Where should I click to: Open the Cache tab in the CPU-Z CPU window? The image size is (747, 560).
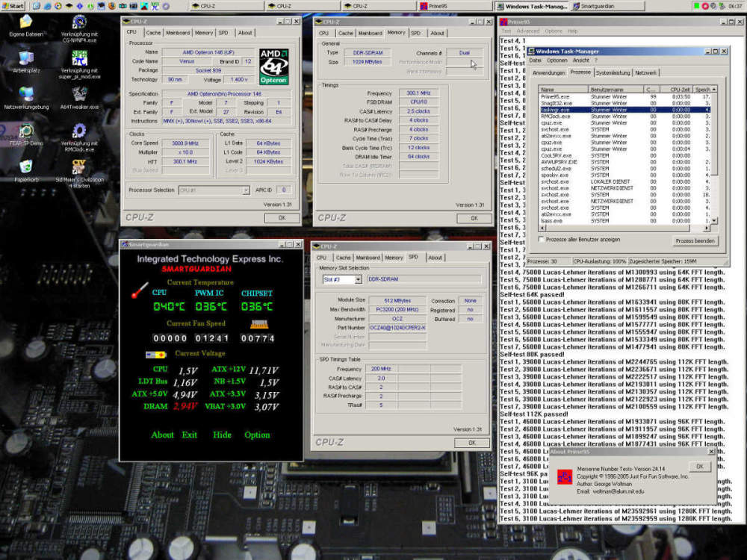[153, 33]
